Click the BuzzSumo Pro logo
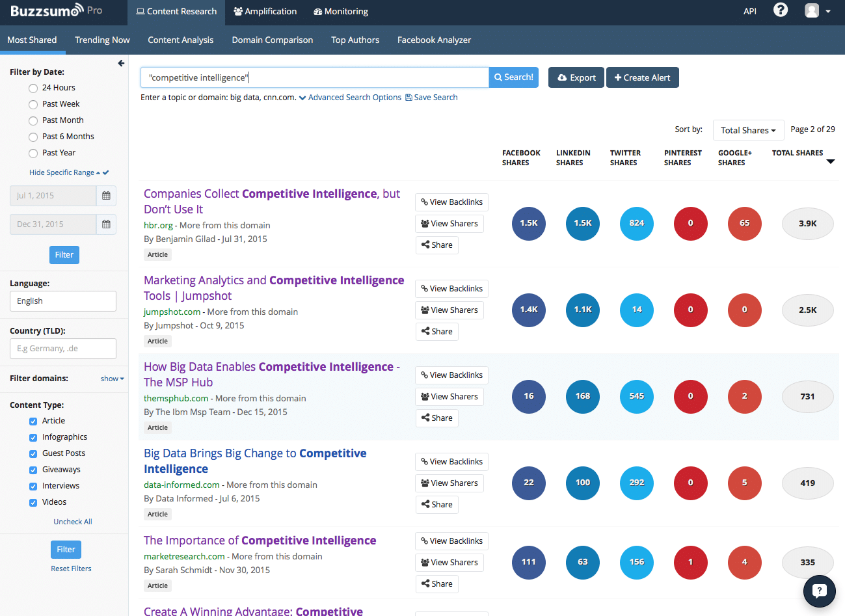845x616 pixels. pyautogui.click(x=57, y=10)
